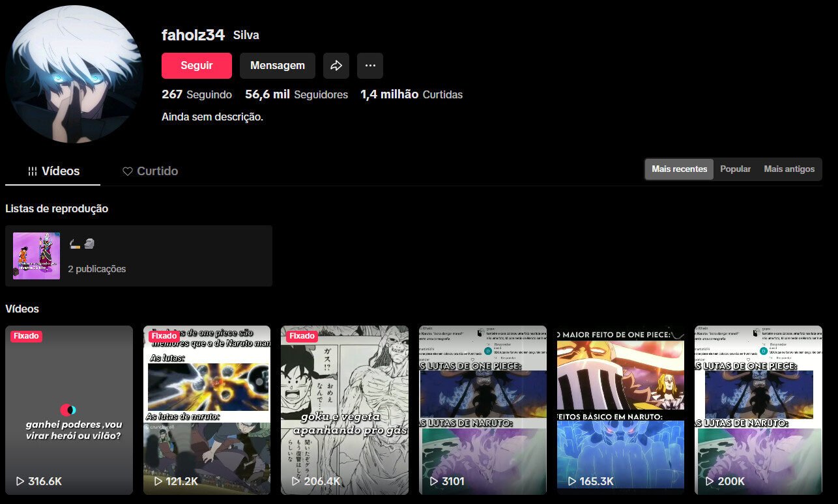
Task: Click the play icon on 165.3K video
Action: [x=572, y=481]
